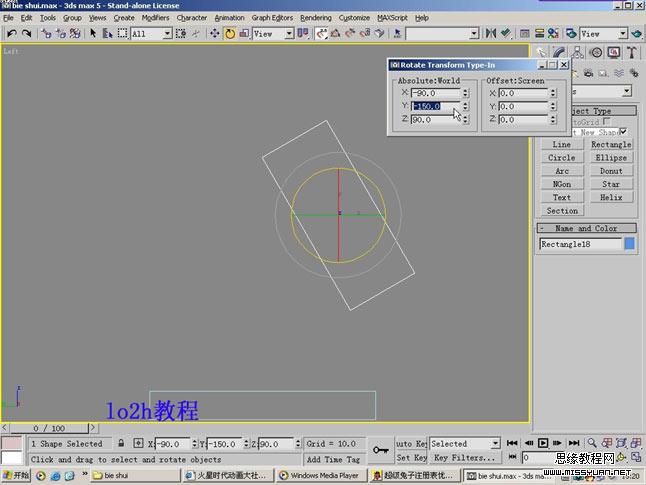This screenshot has width=646, height=485.
Task: Click the Use Pivot Point Center icon
Action: tap(303, 33)
